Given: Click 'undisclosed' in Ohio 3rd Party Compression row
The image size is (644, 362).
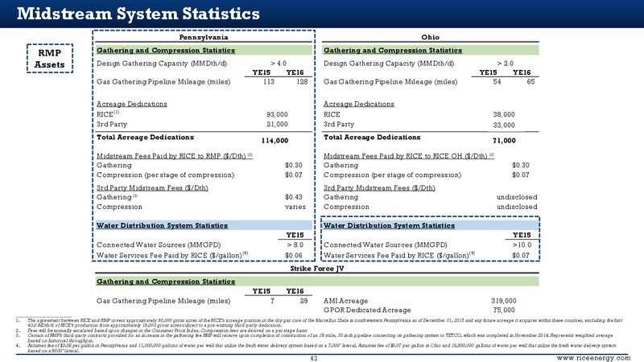Looking at the screenshot, I should click(x=517, y=207).
